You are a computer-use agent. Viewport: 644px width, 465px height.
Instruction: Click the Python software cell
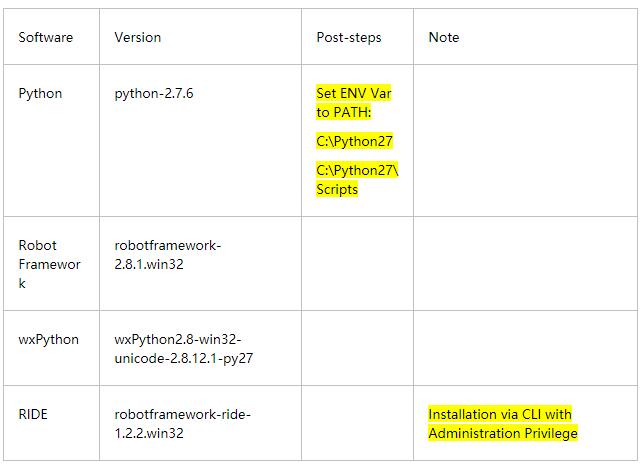click(x=40, y=94)
